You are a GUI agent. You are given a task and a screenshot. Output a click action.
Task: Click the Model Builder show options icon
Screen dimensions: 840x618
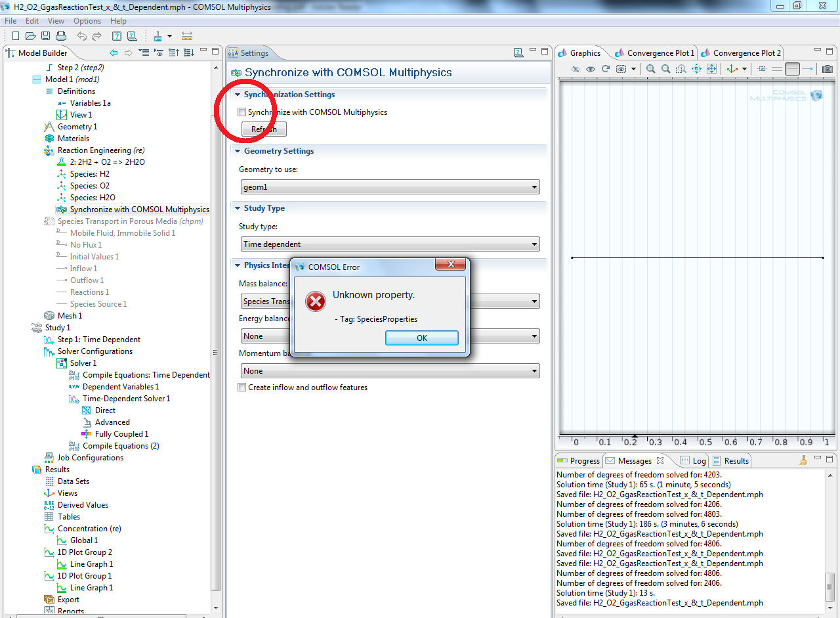(x=158, y=53)
